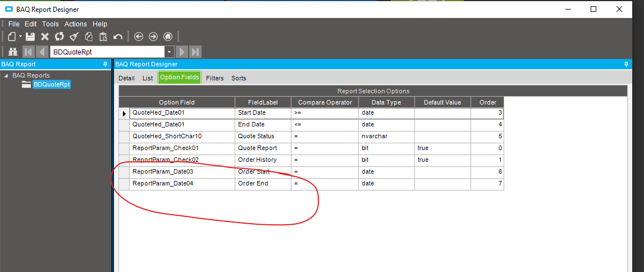The height and width of the screenshot is (272, 644).
Task: Sort by Default Value column header
Action: click(443, 102)
